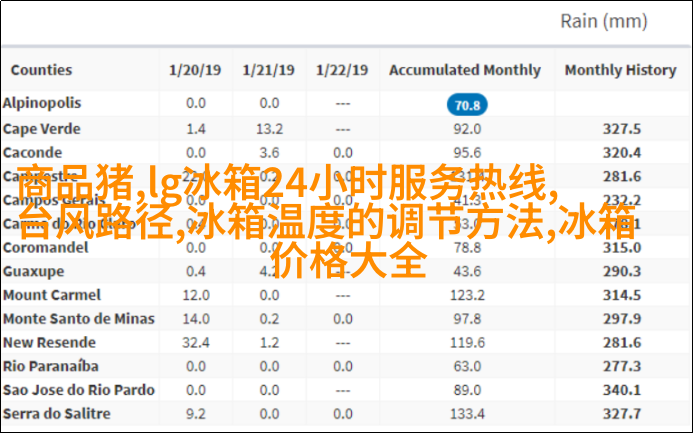694x434 pixels.
Task: Select the highlighted 70.8 badge for Alpinopolis
Action: (x=467, y=105)
